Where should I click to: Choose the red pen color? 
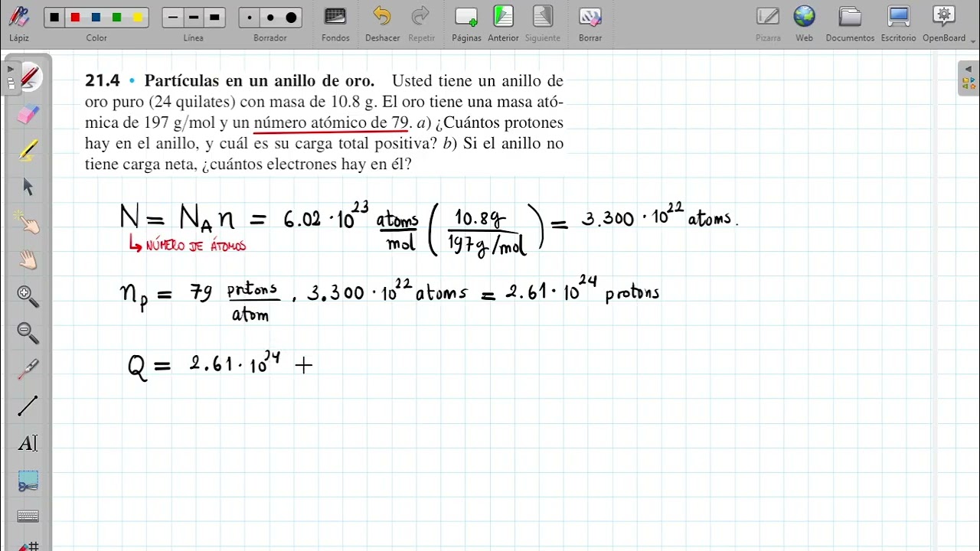[75, 18]
